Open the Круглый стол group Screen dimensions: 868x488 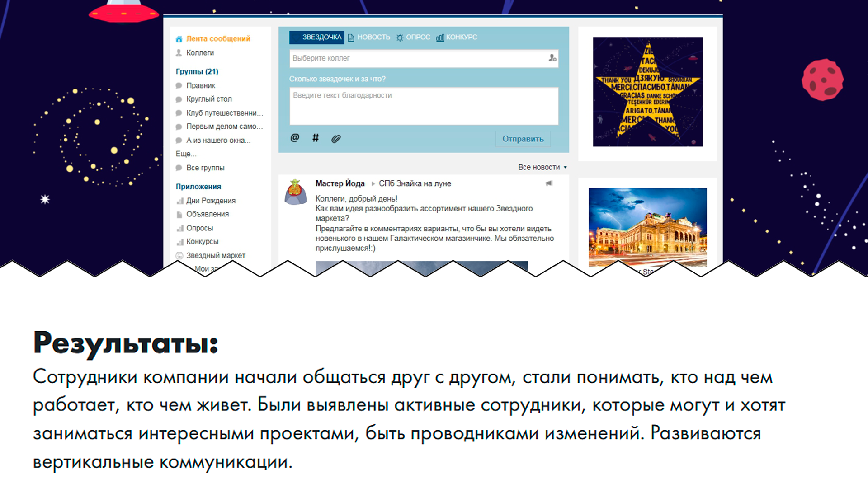click(x=209, y=99)
